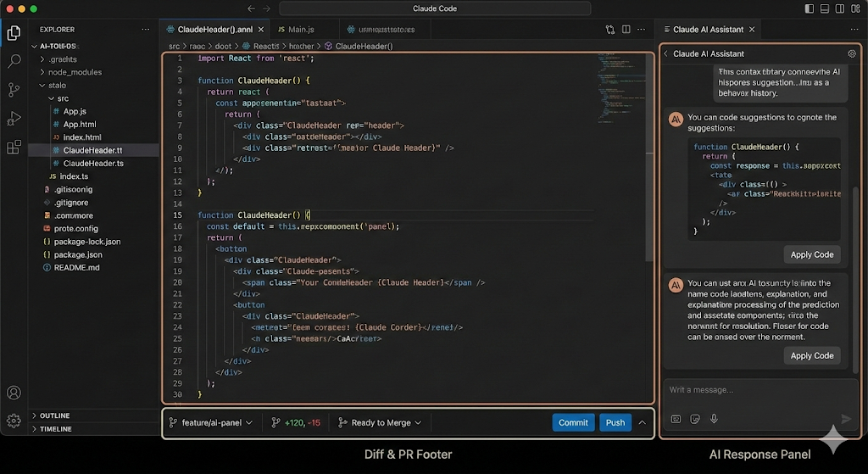Open the Ready to Merge dropdown

[380, 422]
